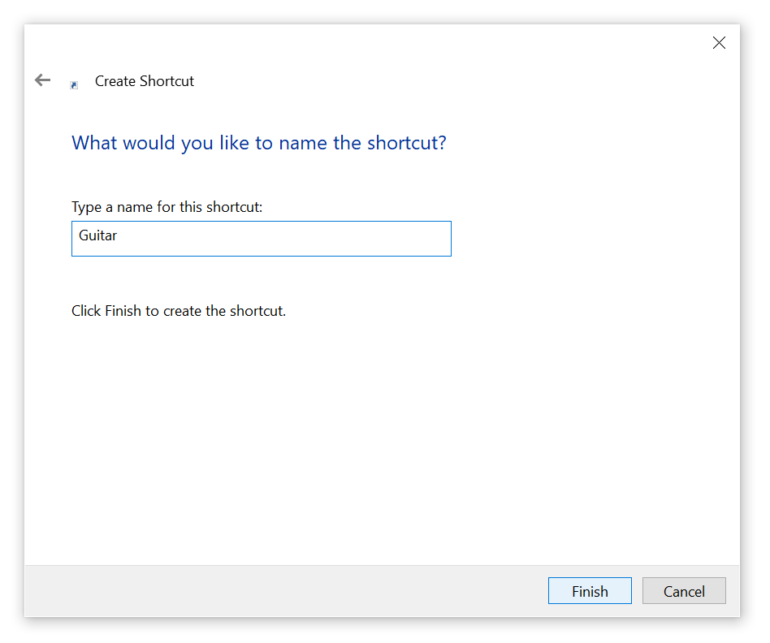Viewport: 770px width, 643px height.
Task: Click right edge of the name text box
Action: click(x=446, y=239)
